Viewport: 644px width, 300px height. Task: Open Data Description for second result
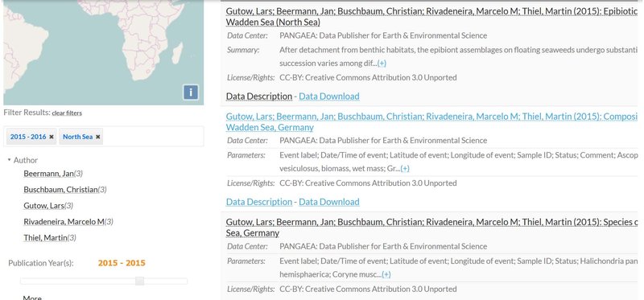pyautogui.click(x=259, y=202)
